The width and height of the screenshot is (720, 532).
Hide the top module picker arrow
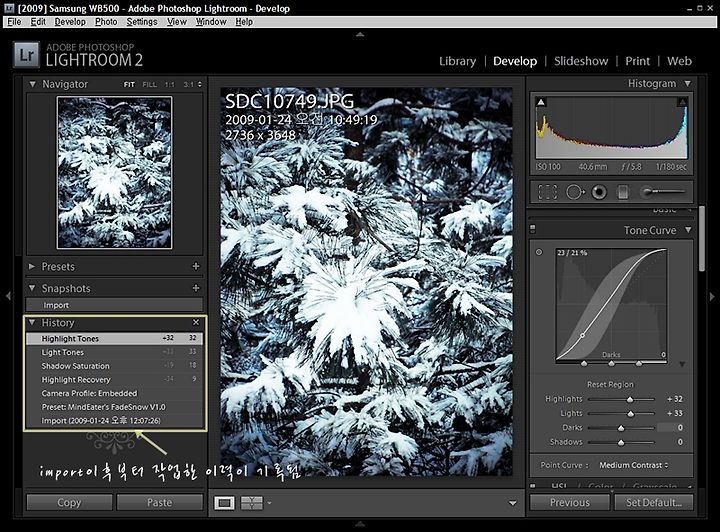point(360,34)
